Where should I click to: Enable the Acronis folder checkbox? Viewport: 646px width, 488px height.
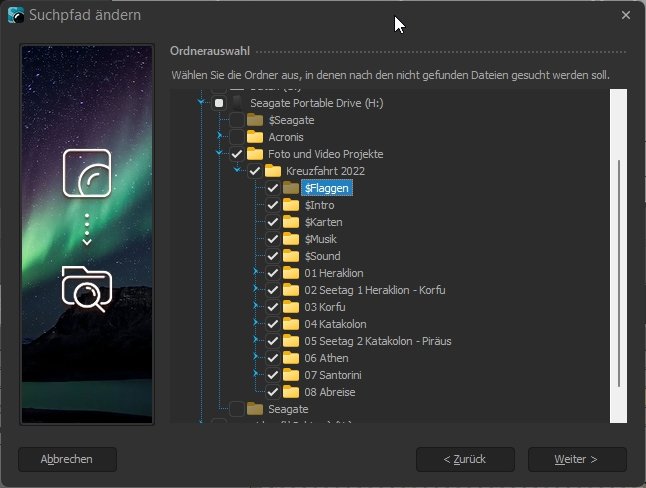pos(237,137)
